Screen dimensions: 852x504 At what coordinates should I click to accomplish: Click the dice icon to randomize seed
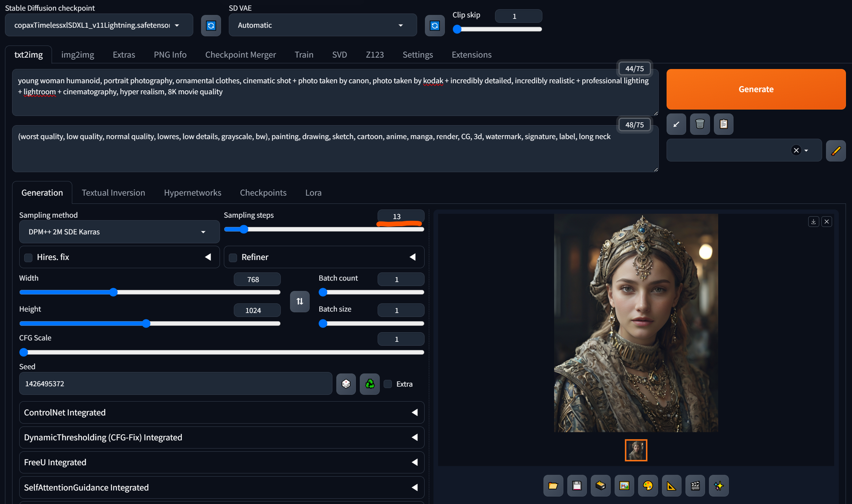[x=346, y=384]
